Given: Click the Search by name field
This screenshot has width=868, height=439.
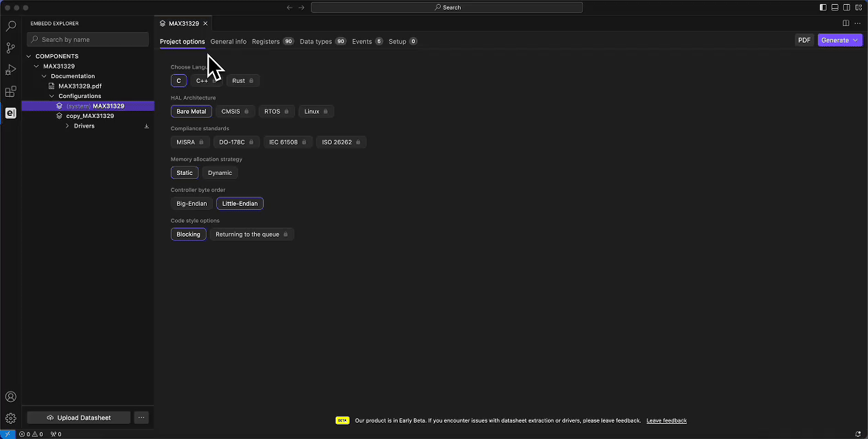Looking at the screenshot, I should tap(88, 40).
